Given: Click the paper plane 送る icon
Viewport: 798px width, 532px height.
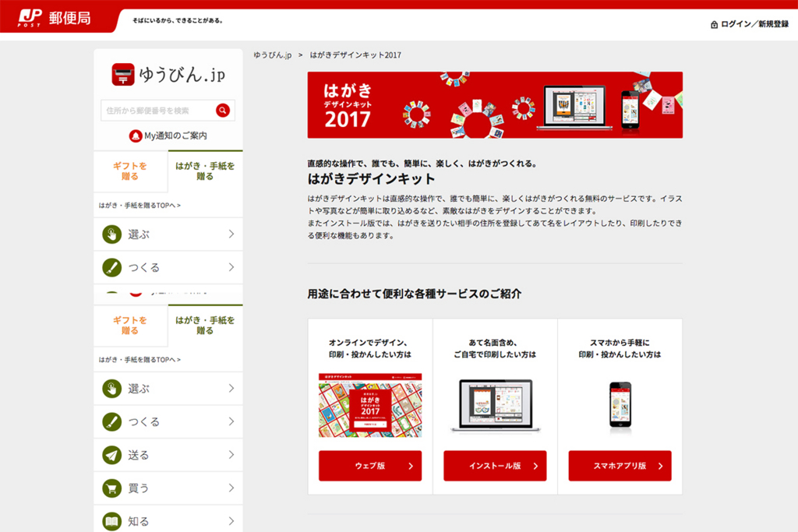Looking at the screenshot, I should pyautogui.click(x=112, y=455).
